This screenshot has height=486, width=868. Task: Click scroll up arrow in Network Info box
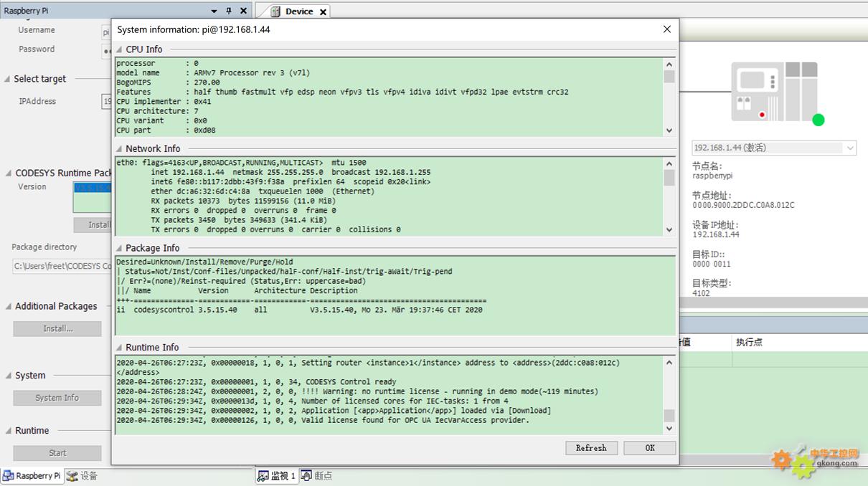pos(669,163)
